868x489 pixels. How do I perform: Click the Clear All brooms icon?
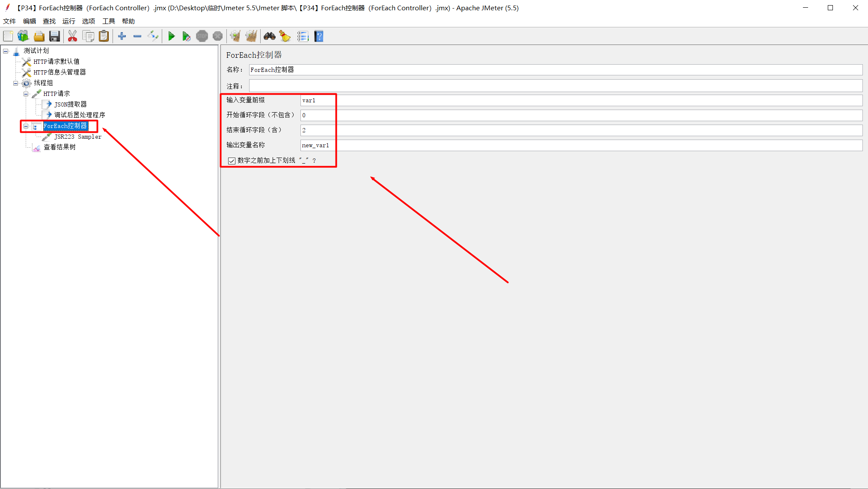point(251,36)
